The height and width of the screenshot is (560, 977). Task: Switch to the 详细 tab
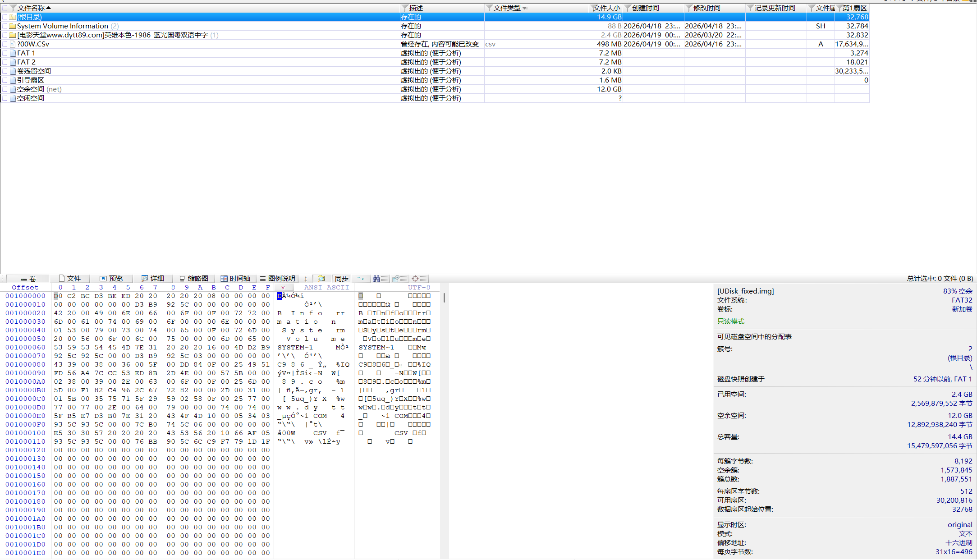153,279
